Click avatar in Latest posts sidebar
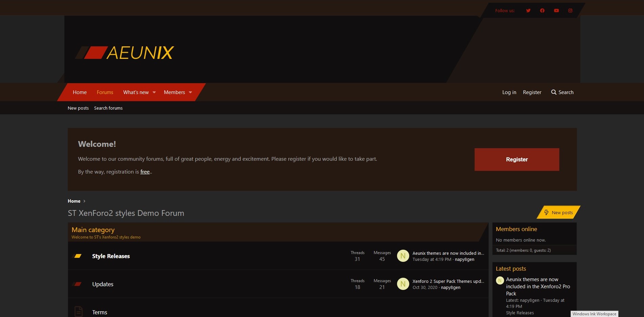The width and height of the screenshot is (644, 317). pyautogui.click(x=500, y=280)
